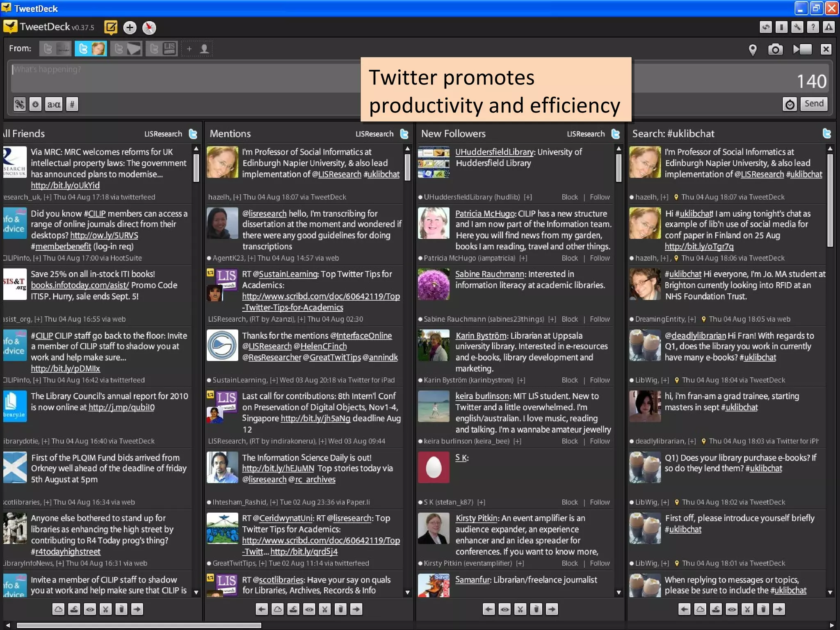This screenshot has height=630, width=840.
Task: Open help with the question mark icon
Action: tap(813, 27)
